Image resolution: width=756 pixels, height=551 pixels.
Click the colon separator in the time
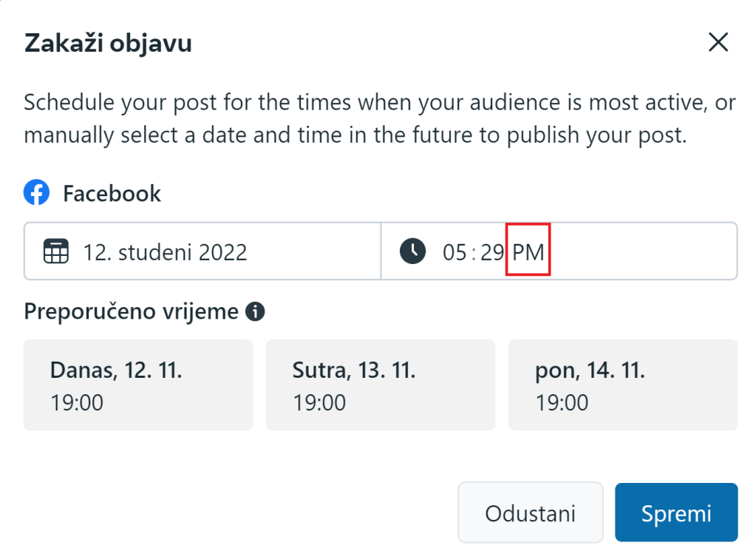(473, 252)
